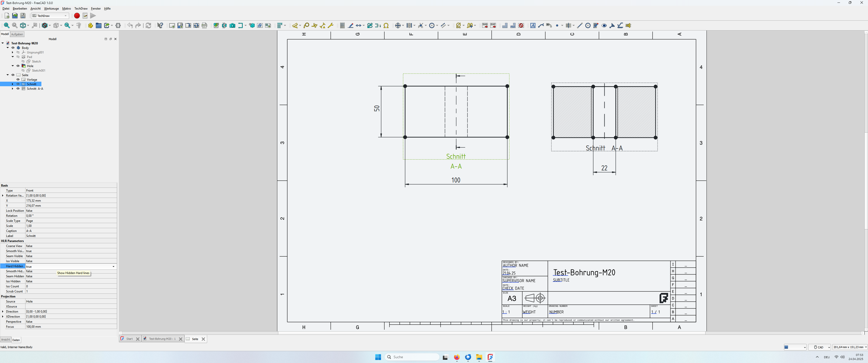Start macro recording with red circle
Screen dimensions: 868x363
[77, 16]
